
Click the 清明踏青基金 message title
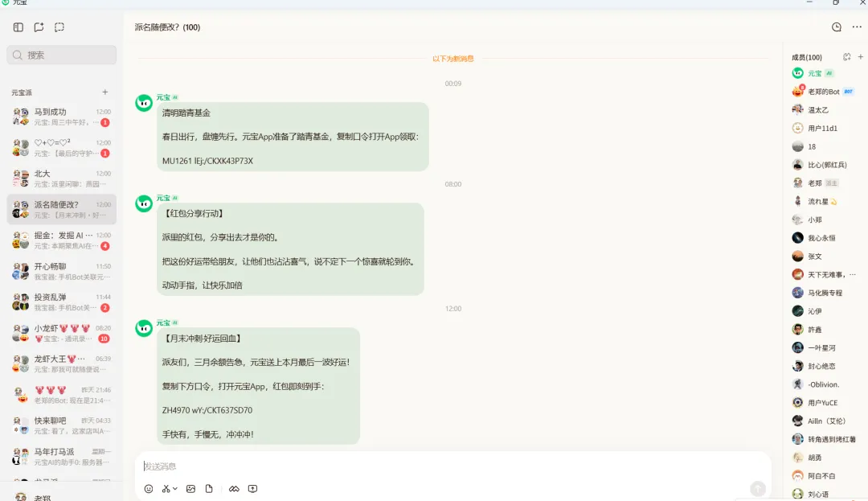[x=186, y=113]
